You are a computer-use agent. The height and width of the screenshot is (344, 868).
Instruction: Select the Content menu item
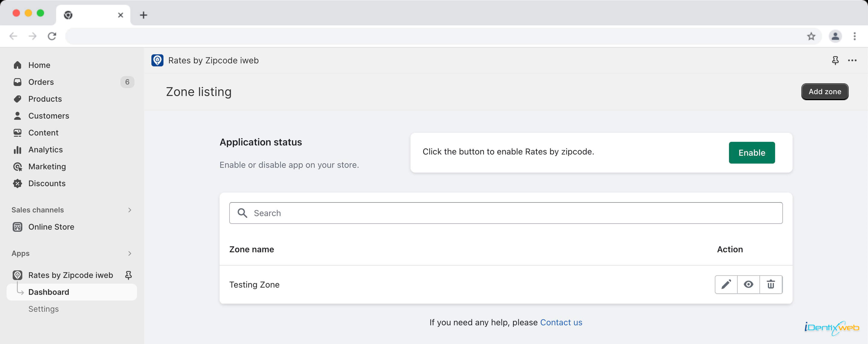43,132
